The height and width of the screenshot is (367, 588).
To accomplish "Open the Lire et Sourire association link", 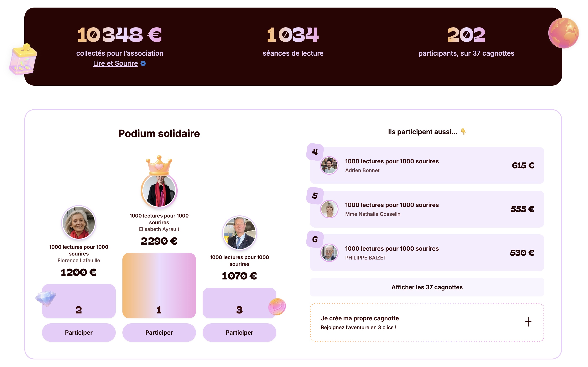I will pos(115,64).
